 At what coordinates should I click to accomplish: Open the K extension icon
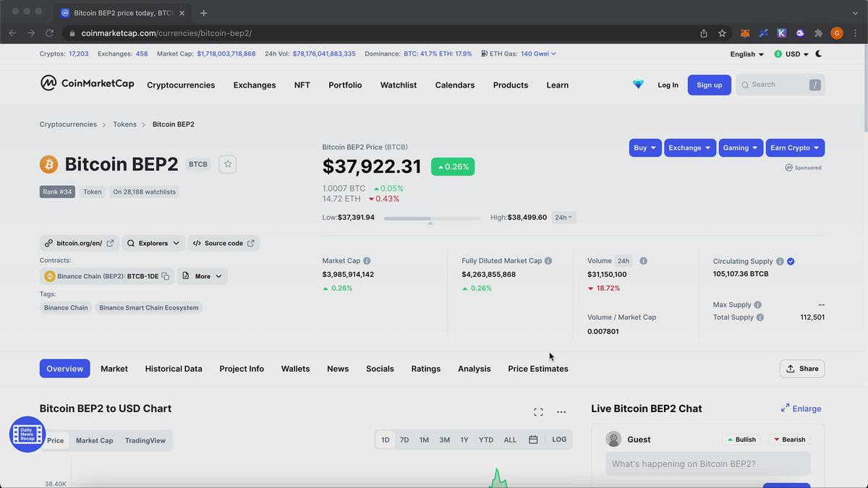[x=782, y=33]
